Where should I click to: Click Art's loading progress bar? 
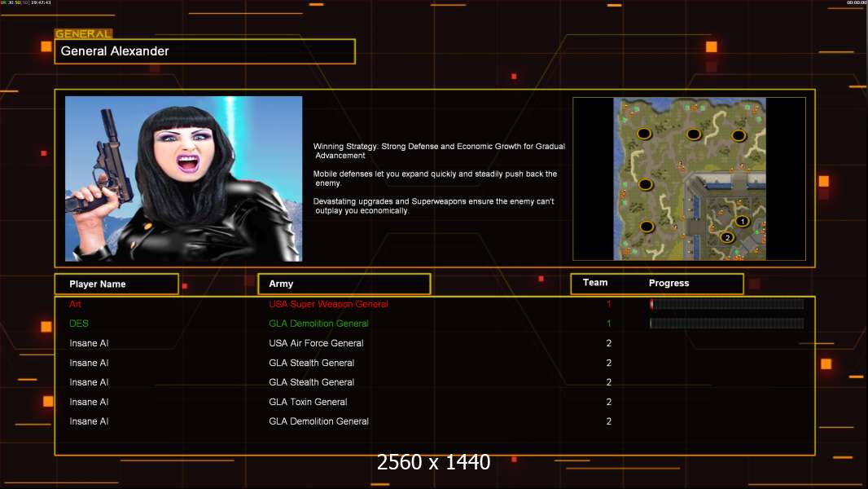coord(727,304)
